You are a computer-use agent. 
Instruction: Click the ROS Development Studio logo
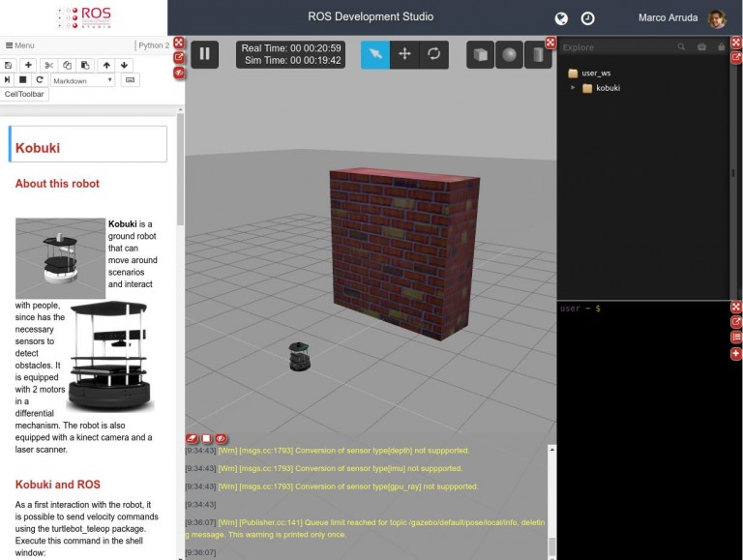(x=84, y=17)
